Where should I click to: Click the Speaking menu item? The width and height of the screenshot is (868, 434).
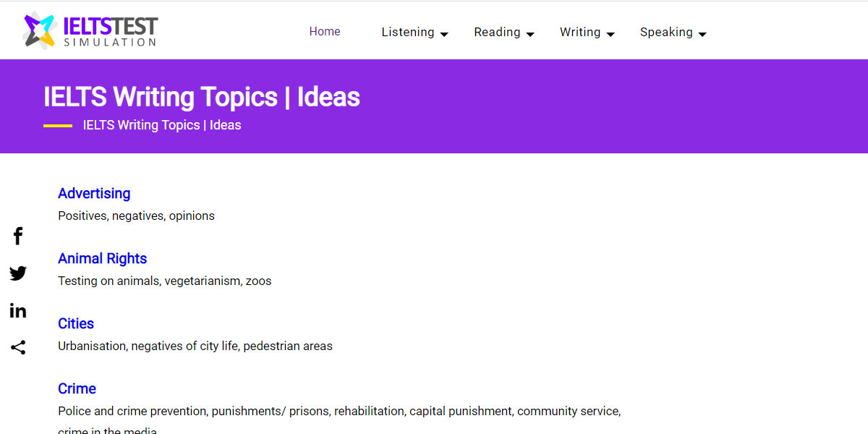666,32
